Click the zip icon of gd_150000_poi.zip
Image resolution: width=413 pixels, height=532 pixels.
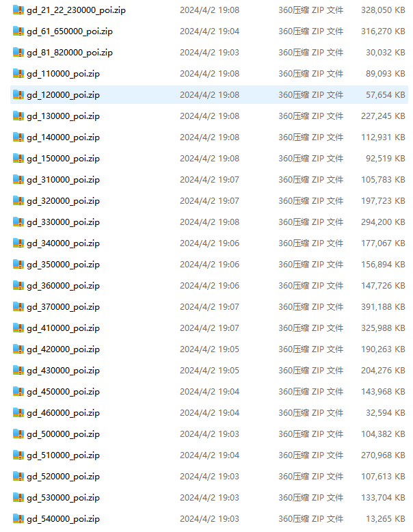(x=18, y=158)
